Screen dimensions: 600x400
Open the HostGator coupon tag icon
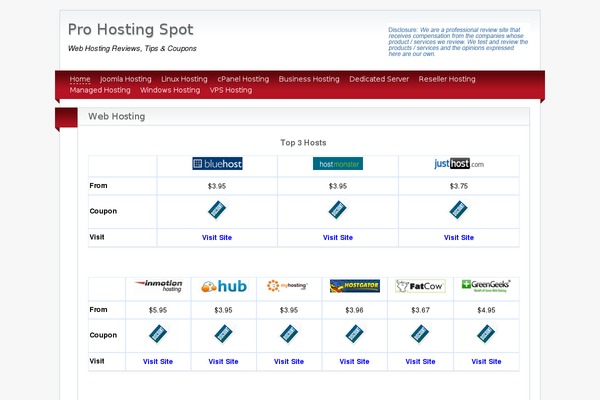tap(354, 334)
